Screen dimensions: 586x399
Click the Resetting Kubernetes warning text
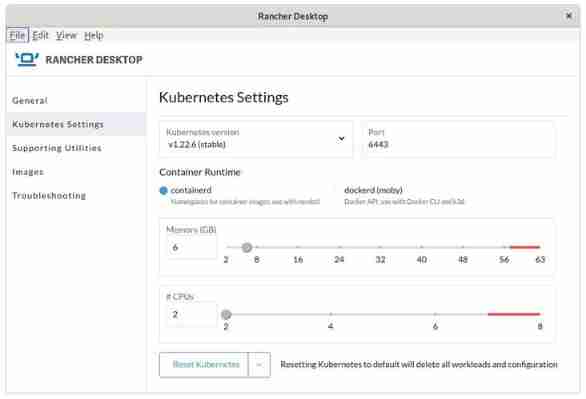[419, 364]
